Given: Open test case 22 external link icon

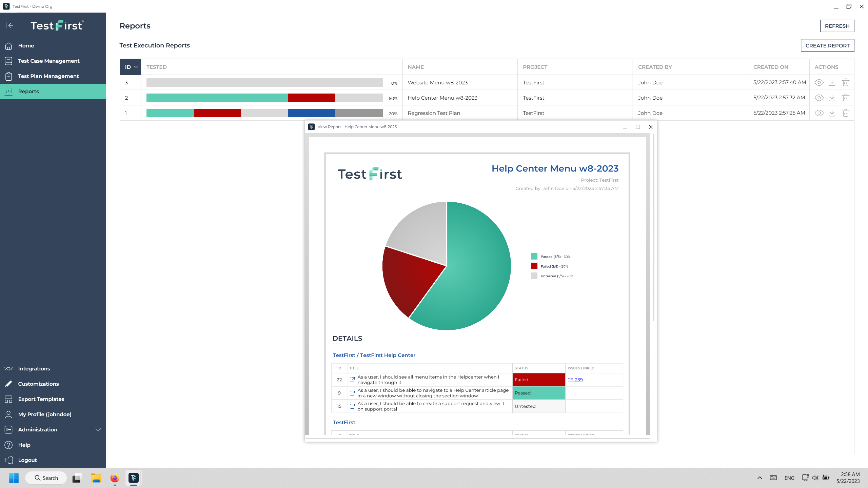Looking at the screenshot, I should click(x=352, y=380).
